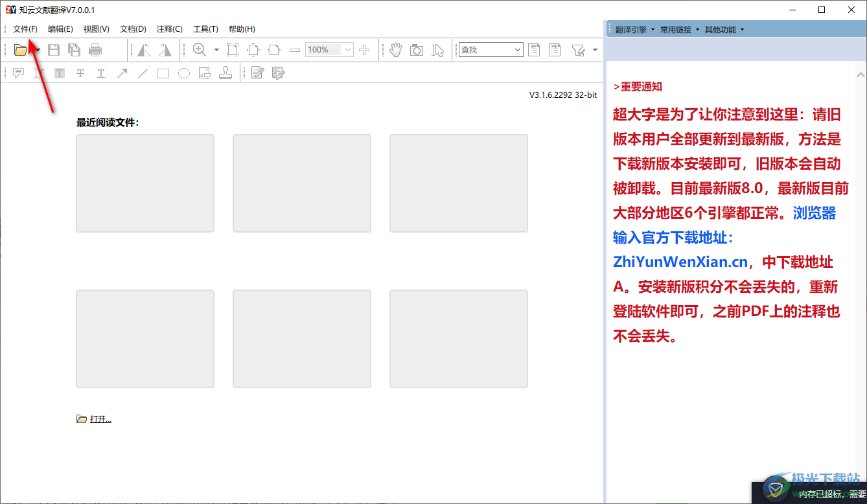Click the zoom in plus icon
This screenshot has height=504, width=867.
tap(364, 50)
